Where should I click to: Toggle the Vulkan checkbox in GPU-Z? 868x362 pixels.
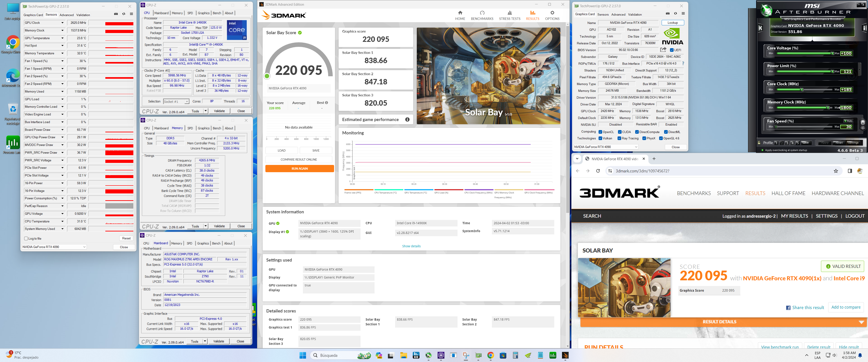pos(600,138)
